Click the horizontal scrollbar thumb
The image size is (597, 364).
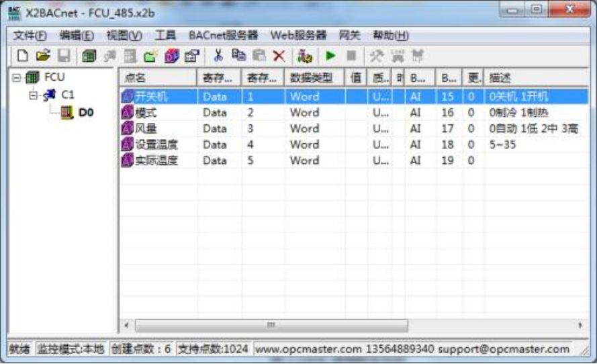tap(271, 325)
